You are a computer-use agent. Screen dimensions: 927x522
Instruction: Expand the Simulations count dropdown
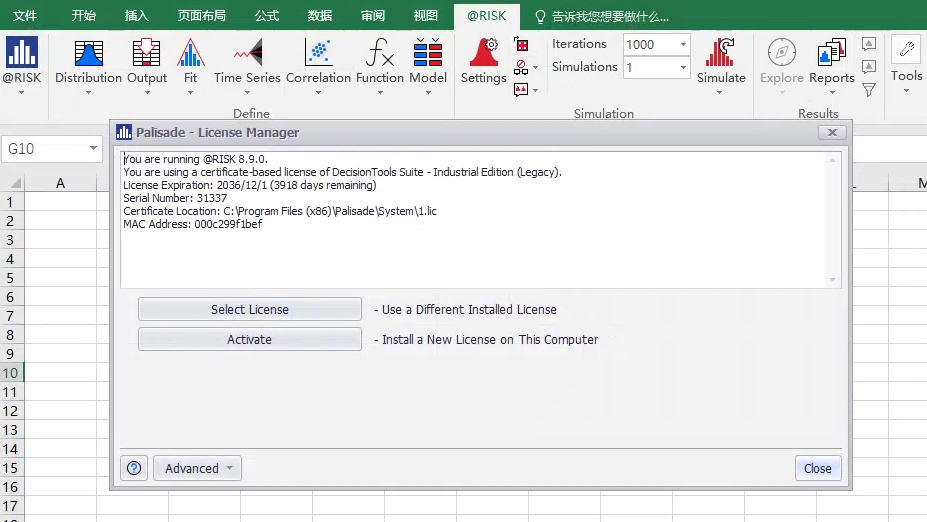click(683, 67)
